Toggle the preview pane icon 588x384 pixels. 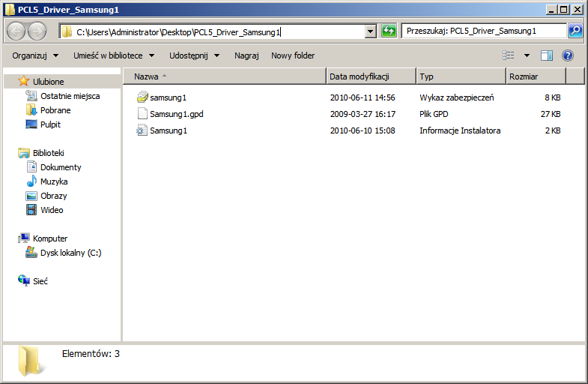click(x=546, y=55)
